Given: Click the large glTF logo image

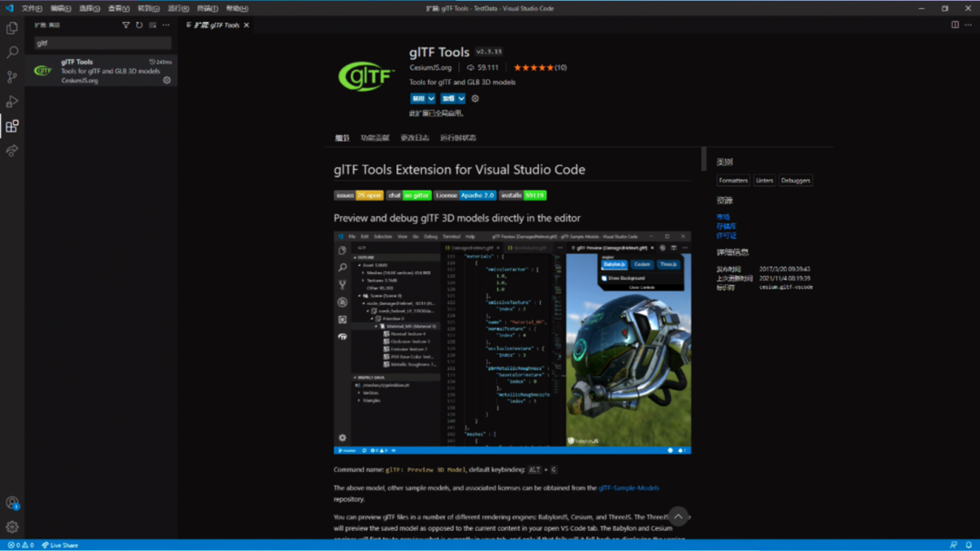Looking at the screenshot, I should [367, 76].
